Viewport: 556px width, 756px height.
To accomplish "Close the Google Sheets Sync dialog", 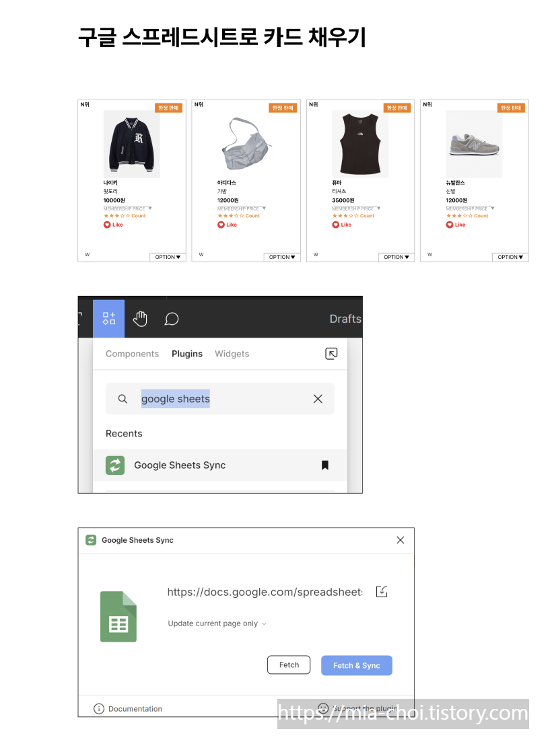I will (x=400, y=540).
